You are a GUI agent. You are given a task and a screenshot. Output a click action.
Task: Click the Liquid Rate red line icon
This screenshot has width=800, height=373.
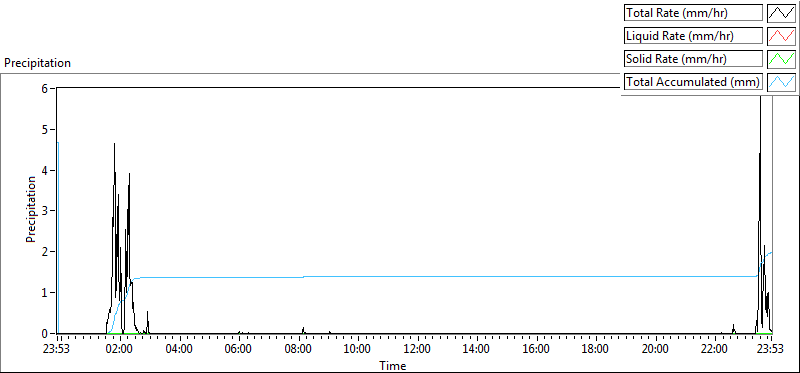tap(781, 36)
